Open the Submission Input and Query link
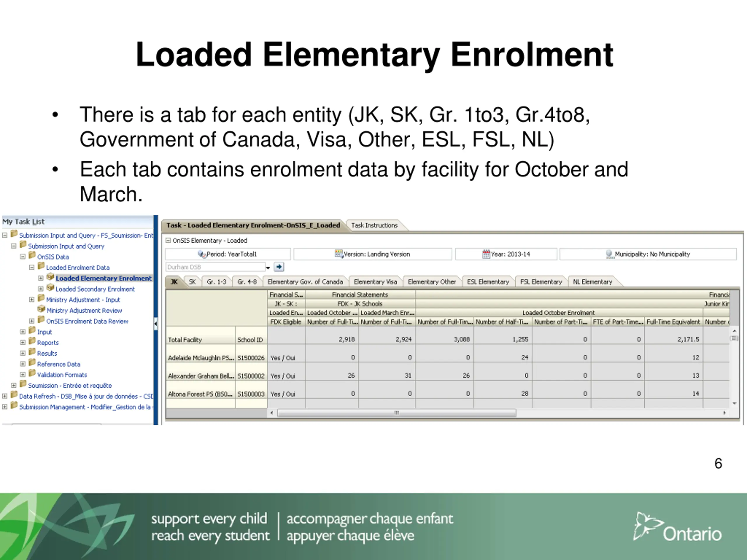This screenshot has height=560, width=747. click(66, 246)
